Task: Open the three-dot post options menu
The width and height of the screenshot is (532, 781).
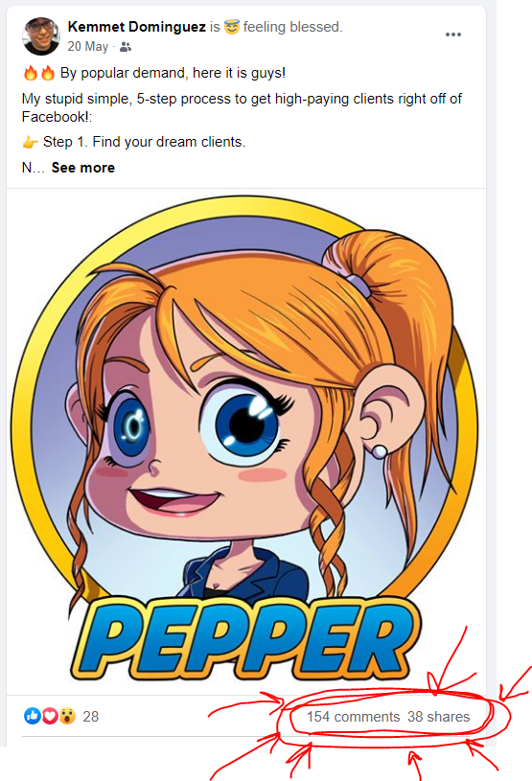Action: click(452, 34)
